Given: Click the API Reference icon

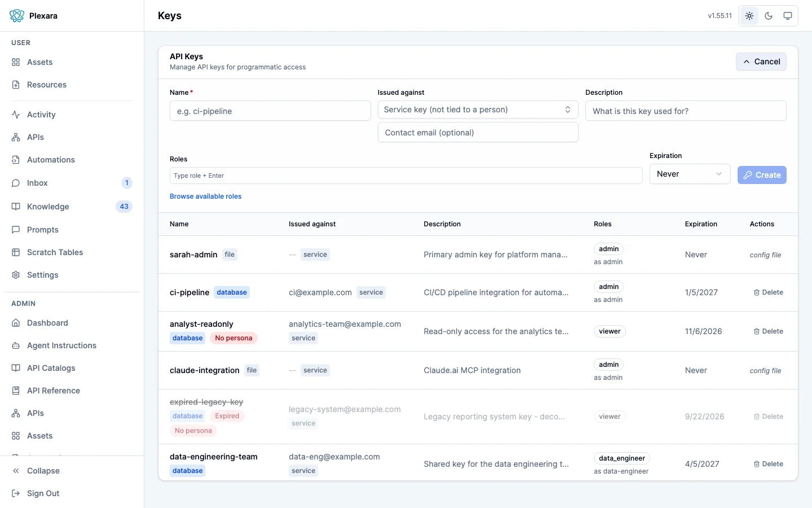Looking at the screenshot, I should (16, 391).
